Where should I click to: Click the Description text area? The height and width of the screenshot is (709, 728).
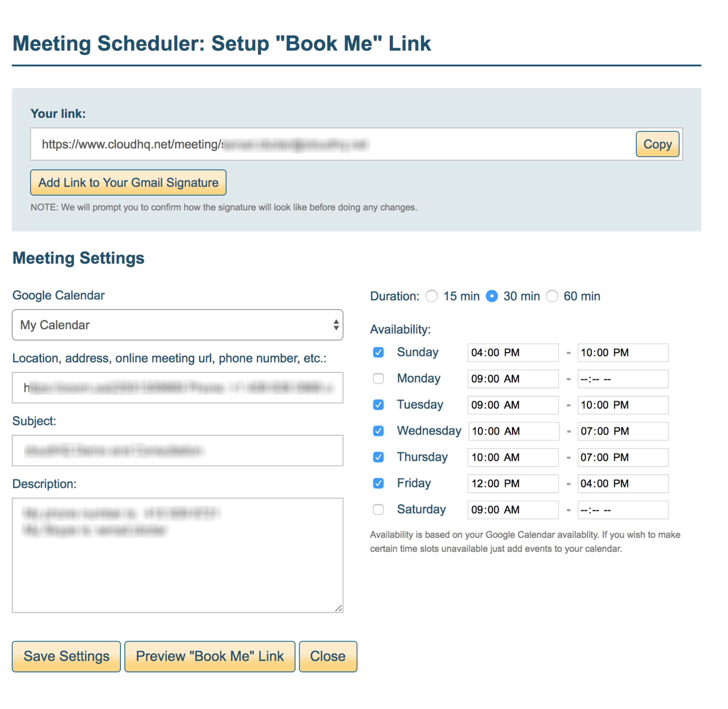click(177, 555)
